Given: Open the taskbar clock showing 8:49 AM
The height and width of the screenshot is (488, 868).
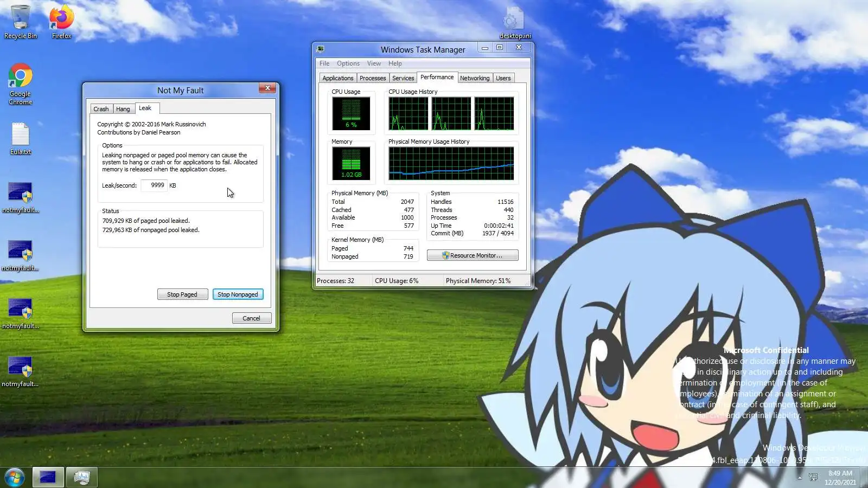Looking at the screenshot, I should tap(840, 478).
